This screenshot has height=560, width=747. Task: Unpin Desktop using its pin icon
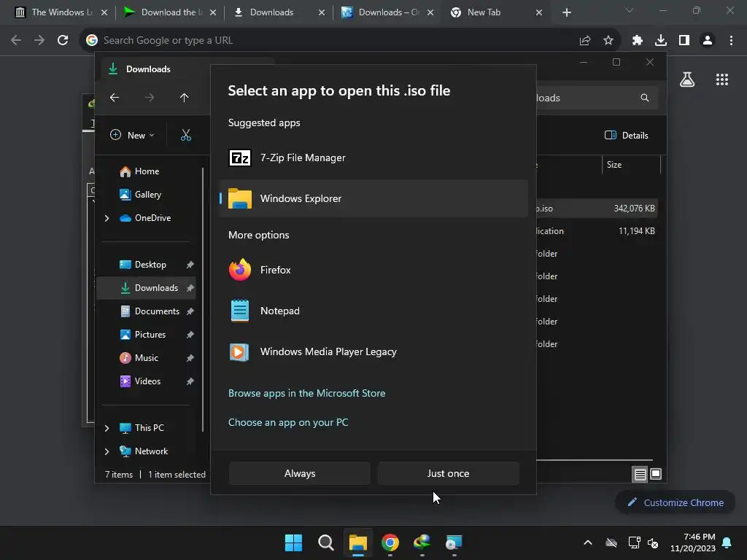point(190,264)
